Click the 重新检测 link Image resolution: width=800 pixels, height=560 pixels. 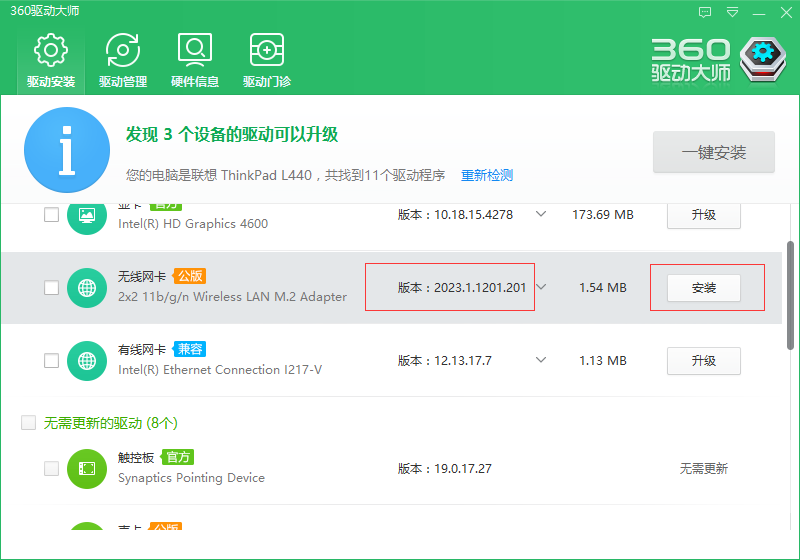point(487,175)
